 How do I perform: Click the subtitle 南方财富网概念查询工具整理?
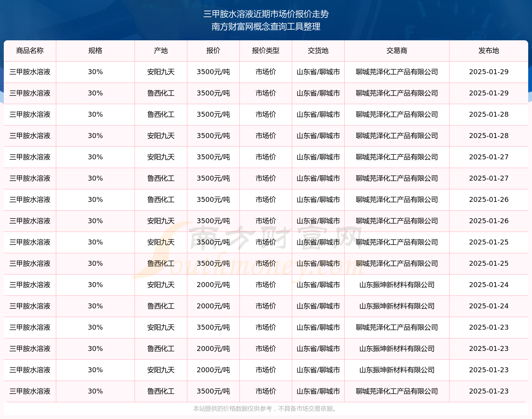266,27
